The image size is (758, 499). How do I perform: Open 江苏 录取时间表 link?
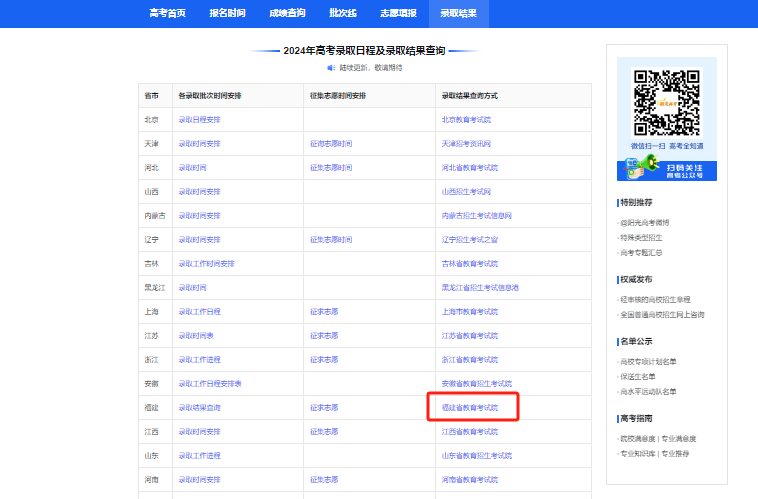click(x=196, y=336)
